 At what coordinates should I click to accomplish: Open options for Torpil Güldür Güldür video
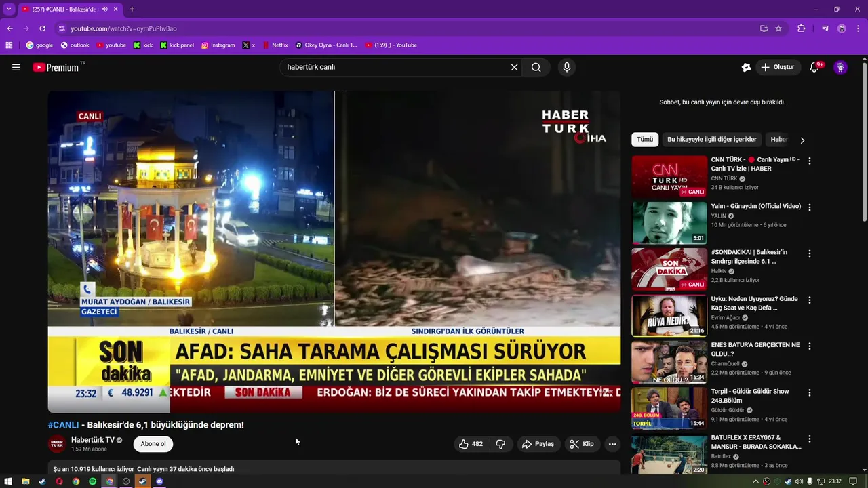point(809,392)
